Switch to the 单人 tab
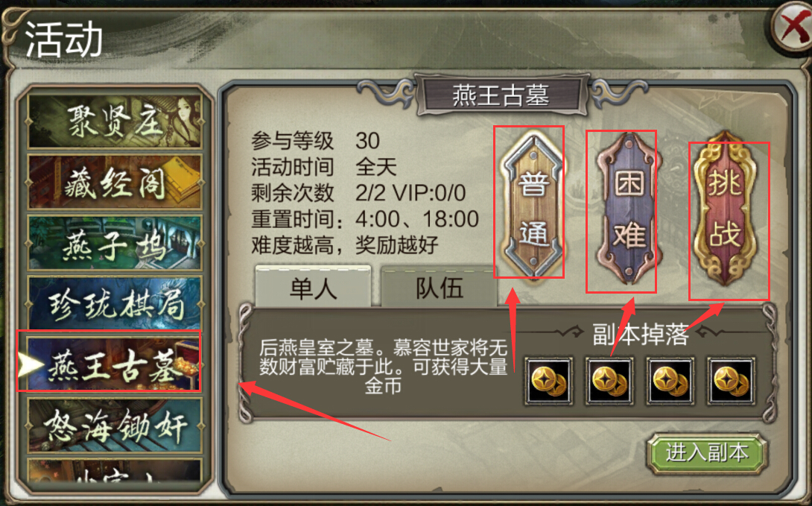Viewport: 812px width, 506px height. pos(314,287)
